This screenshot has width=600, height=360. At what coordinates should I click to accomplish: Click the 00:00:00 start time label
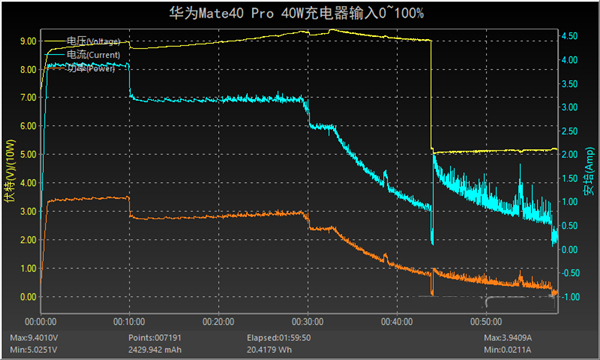click(x=41, y=322)
